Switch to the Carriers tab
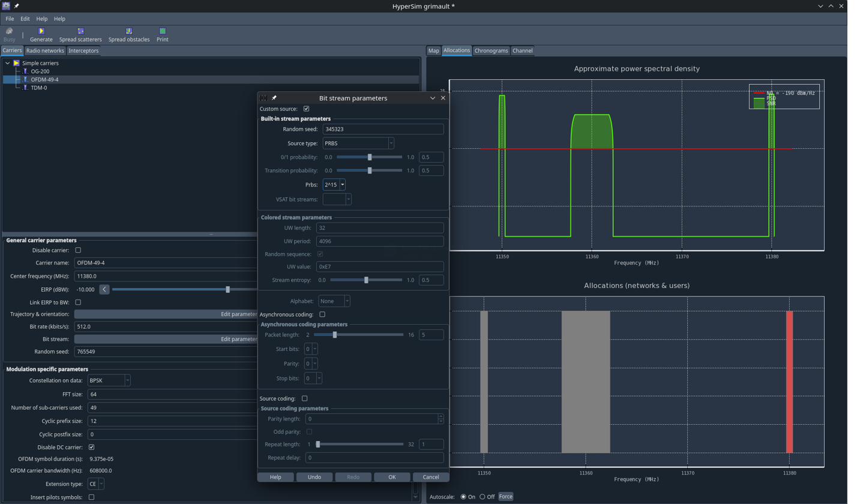Viewport: 857px width, 504px height. coord(12,50)
